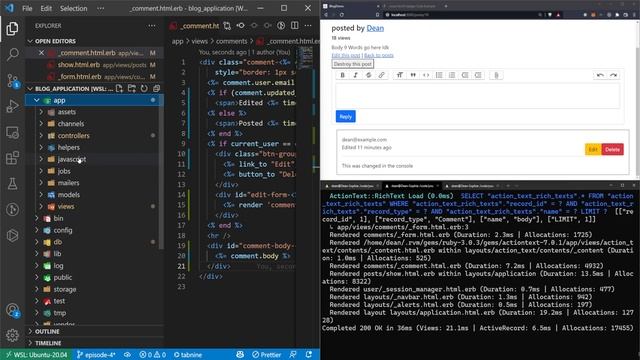Open the Search view in activity bar
Image resolution: width=640 pixels, height=360 pixels.
[x=12, y=54]
